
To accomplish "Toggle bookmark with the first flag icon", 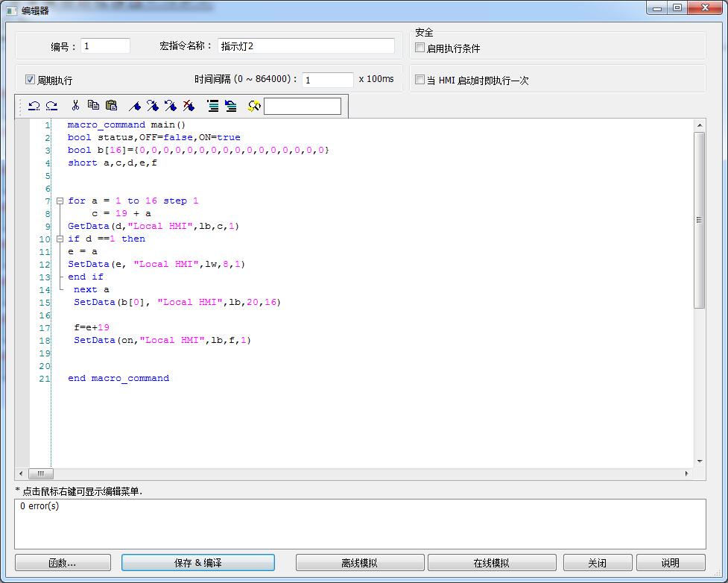I will [135, 106].
